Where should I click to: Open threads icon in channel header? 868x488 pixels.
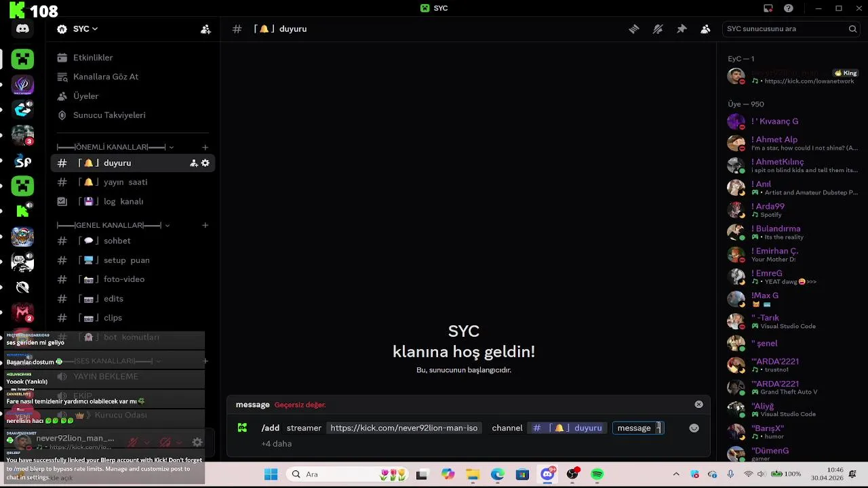coord(633,29)
